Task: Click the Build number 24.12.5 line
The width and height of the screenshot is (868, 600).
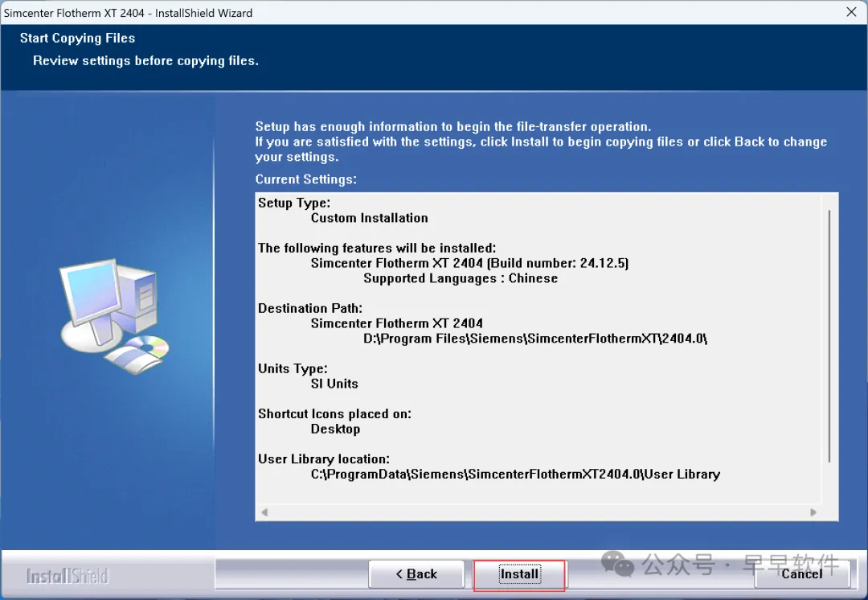Action: (x=469, y=264)
